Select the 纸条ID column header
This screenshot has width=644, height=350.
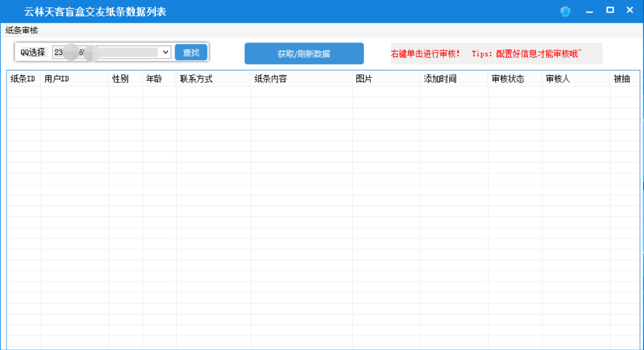point(22,78)
